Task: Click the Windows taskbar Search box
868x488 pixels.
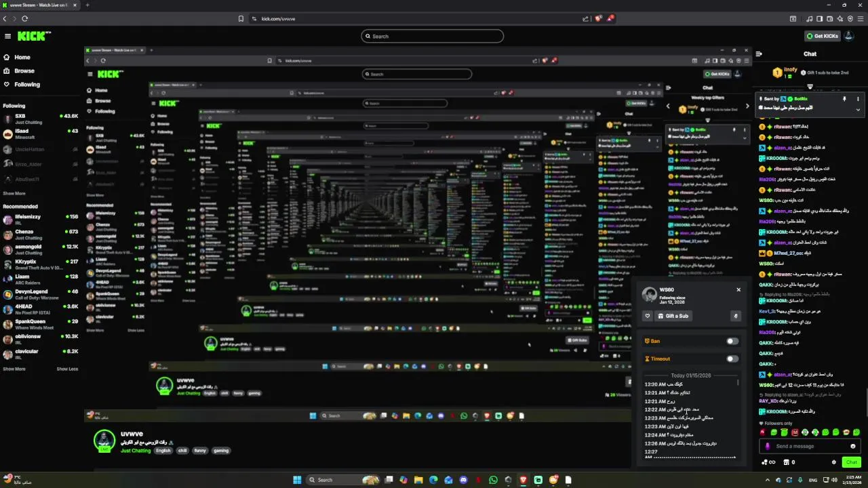Action: coord(342,480)
